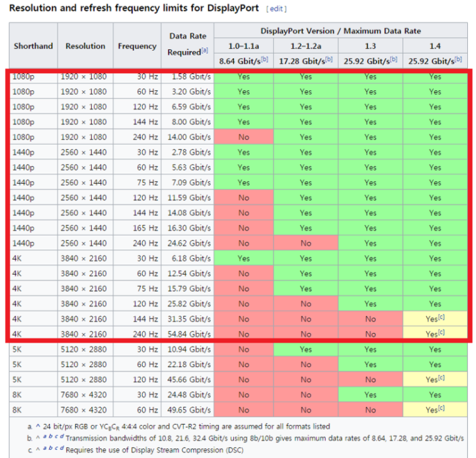
Task: Click the Transmission bandwidths footnote text
Action: point(265,438)
